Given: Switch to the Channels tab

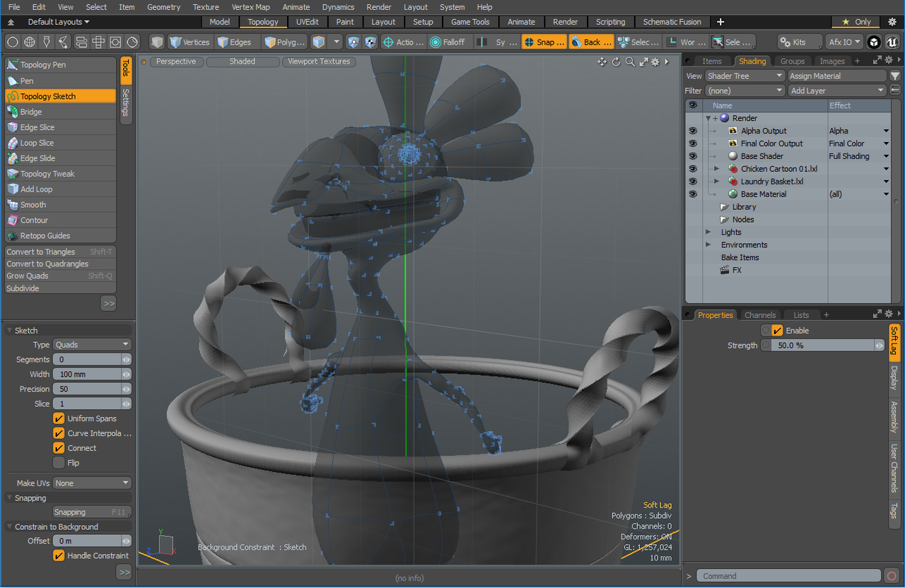Looking at the screenshot, I should (760, 314).
